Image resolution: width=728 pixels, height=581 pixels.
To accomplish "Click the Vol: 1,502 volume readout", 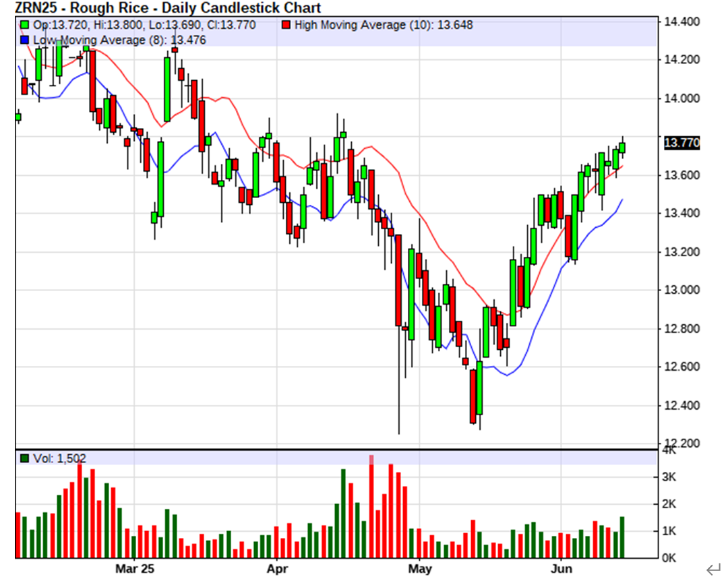I will (x=59, y=458).
